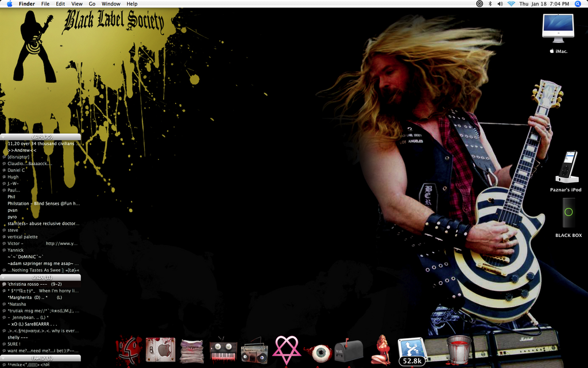Screen dimensions: 588x368
Task: Select contact '...Nothing Tastes As Swee'
Action: [x=41, y=270]
